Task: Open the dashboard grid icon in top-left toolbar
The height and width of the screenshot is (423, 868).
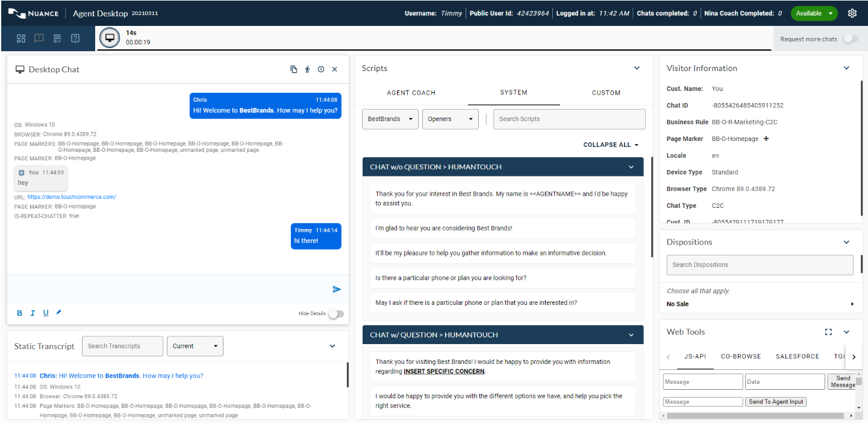Action: (21, 39)
